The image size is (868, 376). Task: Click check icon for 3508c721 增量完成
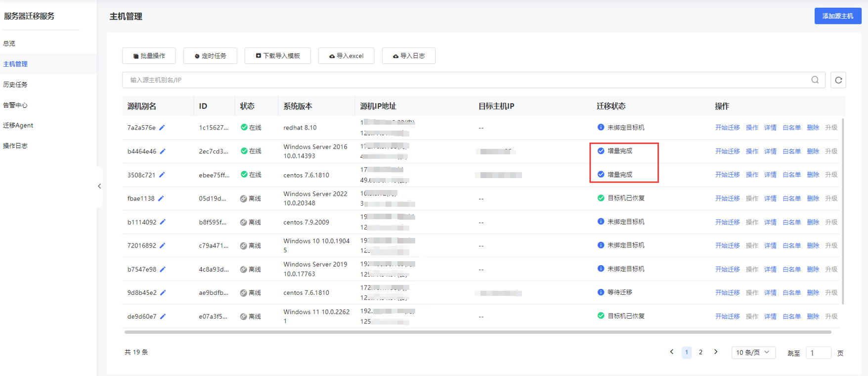click(x=601, y=174)
